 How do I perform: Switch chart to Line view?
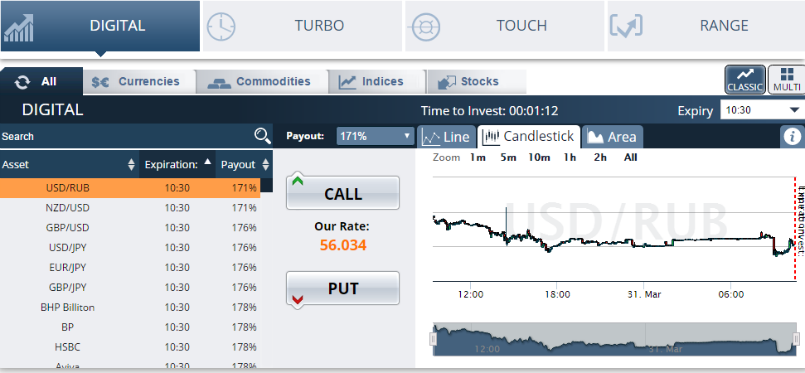[x=446, y=136]
